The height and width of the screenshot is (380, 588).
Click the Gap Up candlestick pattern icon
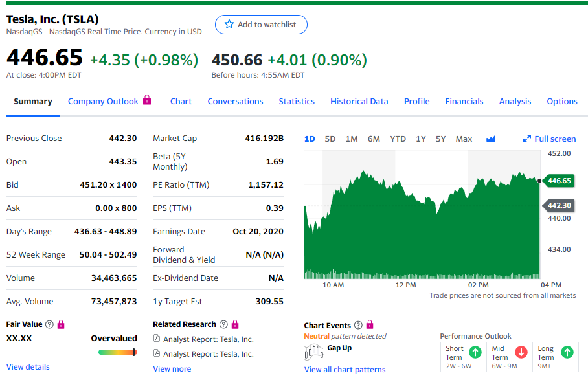pos(313,352)
